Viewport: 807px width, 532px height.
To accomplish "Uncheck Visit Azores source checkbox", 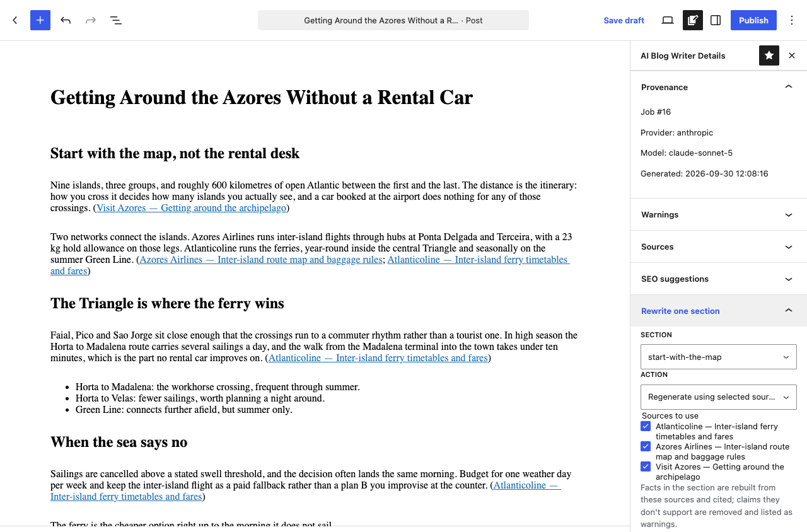I will pyautogui.click(x=646, y=466).
